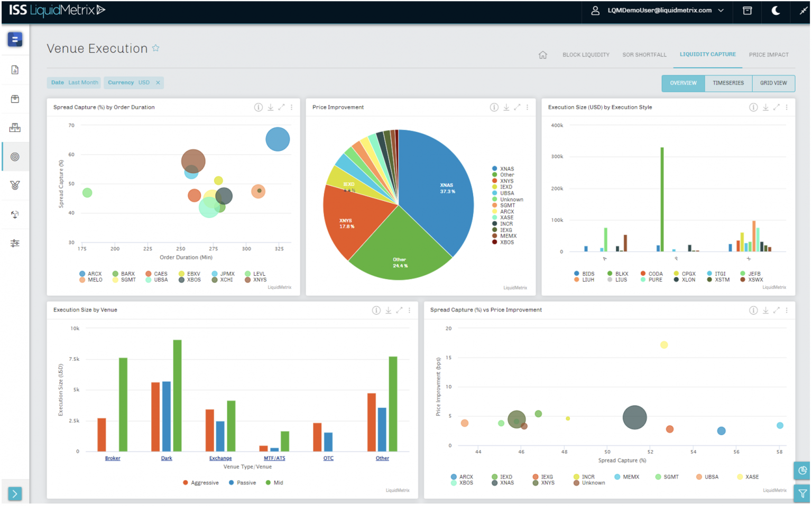Click the home icon in navigation

(x=542, y=55)
